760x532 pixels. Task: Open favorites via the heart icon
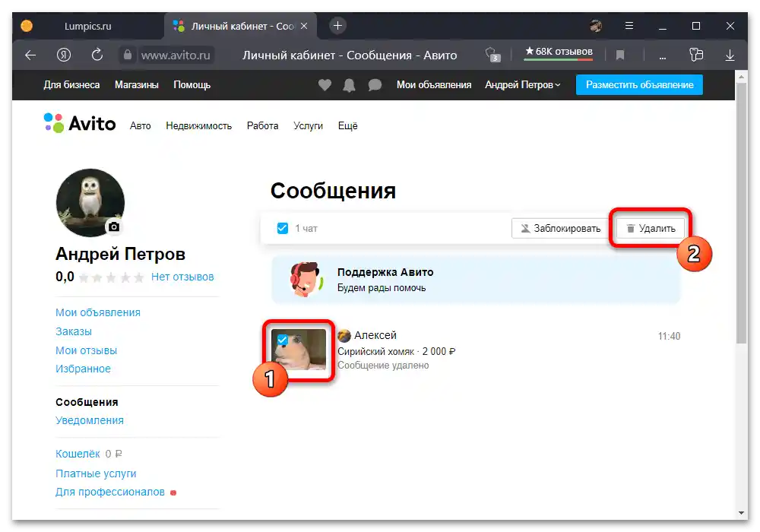325,85
